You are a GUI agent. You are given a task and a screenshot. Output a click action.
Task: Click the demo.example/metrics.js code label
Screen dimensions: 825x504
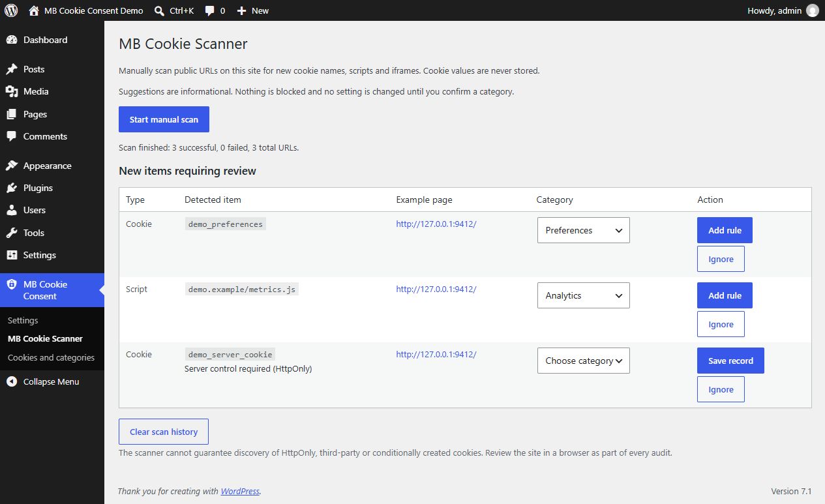241,289
